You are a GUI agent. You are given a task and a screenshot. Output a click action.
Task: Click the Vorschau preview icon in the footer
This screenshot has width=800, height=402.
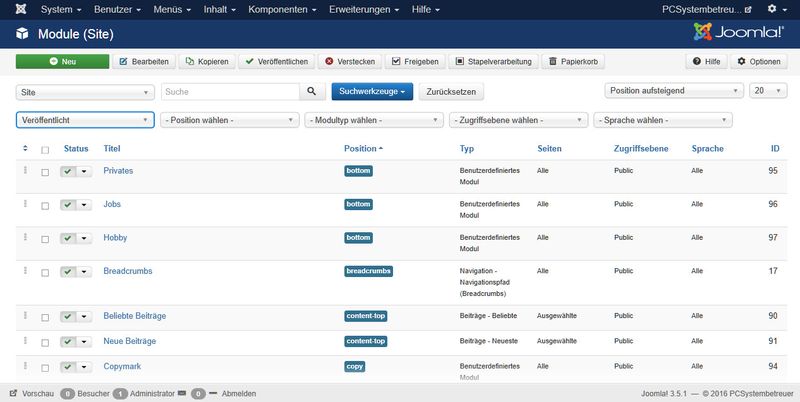(x=13, y=393)
